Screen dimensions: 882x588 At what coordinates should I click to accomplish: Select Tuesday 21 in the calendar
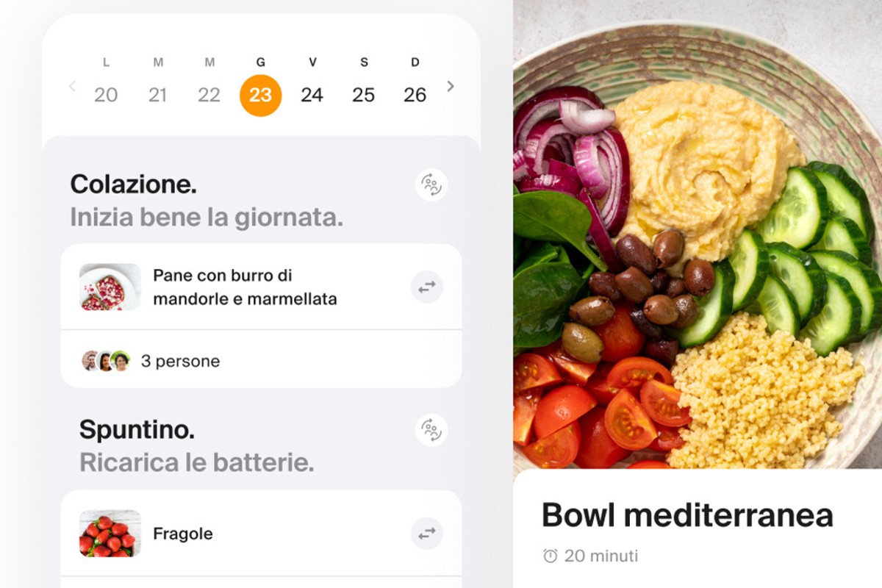[157, 95]
